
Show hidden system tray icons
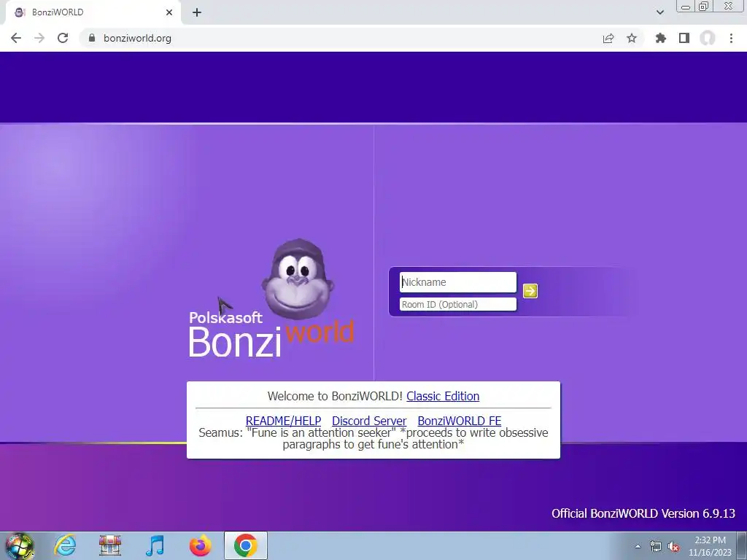click(638, 546)
